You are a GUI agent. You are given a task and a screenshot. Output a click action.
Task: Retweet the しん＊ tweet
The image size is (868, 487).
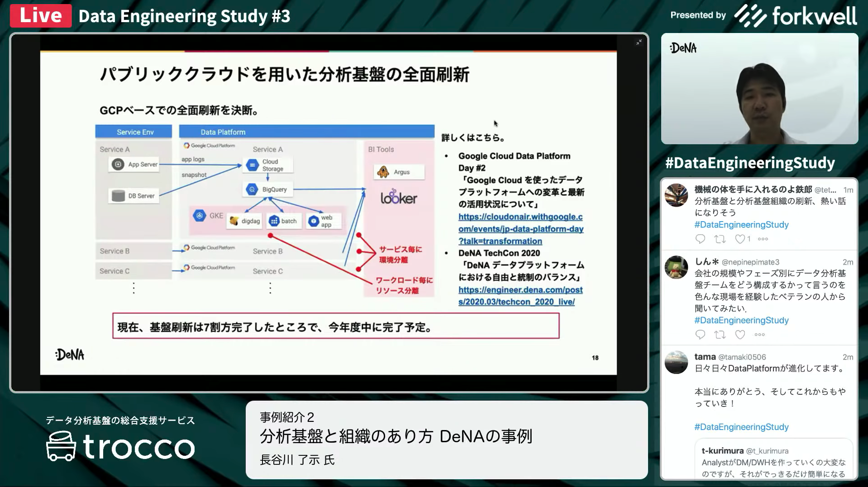720,335
